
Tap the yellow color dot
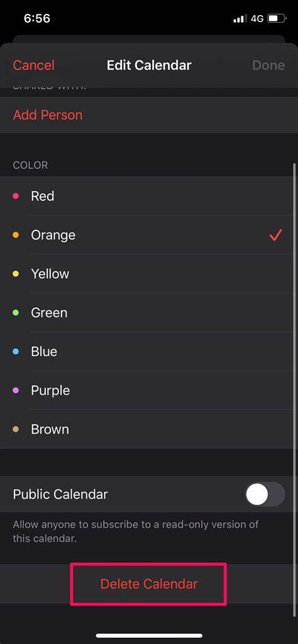[16, 274]
